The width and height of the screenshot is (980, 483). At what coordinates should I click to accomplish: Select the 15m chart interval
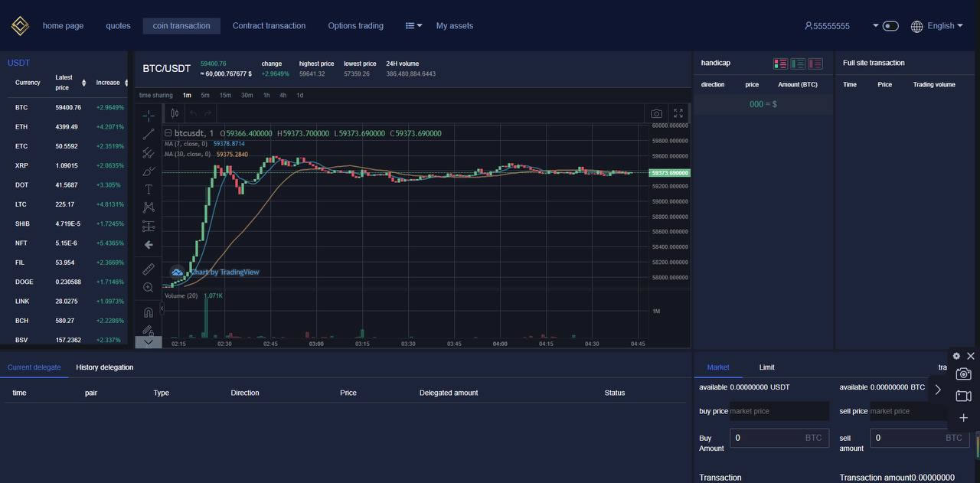click(225, 96)
